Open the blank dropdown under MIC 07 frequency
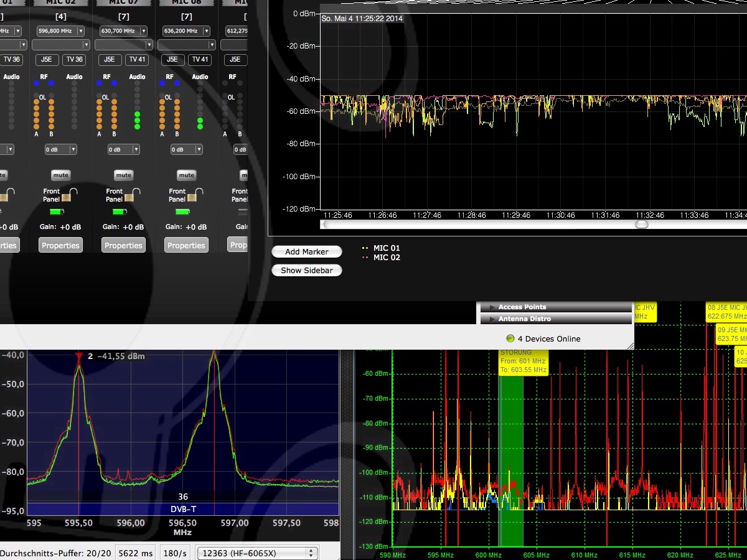Screen dimensions: 747x560 [x=124, y=45]
